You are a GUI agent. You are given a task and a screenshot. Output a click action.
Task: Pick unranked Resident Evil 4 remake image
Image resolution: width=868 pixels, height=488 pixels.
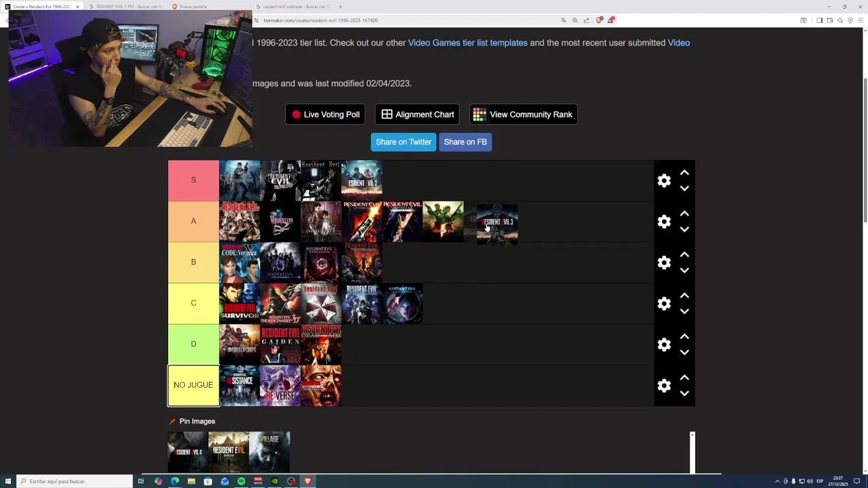(x=188, y=451)
